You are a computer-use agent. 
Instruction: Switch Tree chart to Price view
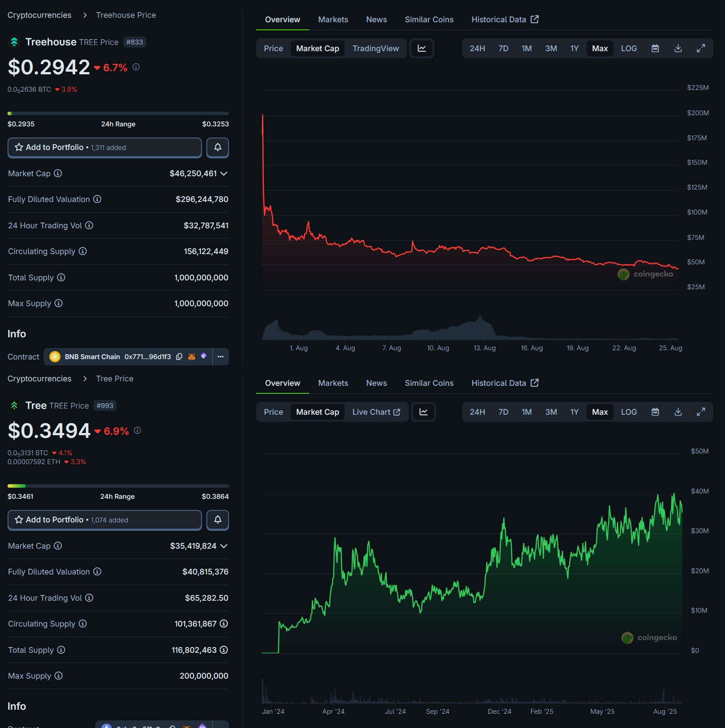[273, 412]
